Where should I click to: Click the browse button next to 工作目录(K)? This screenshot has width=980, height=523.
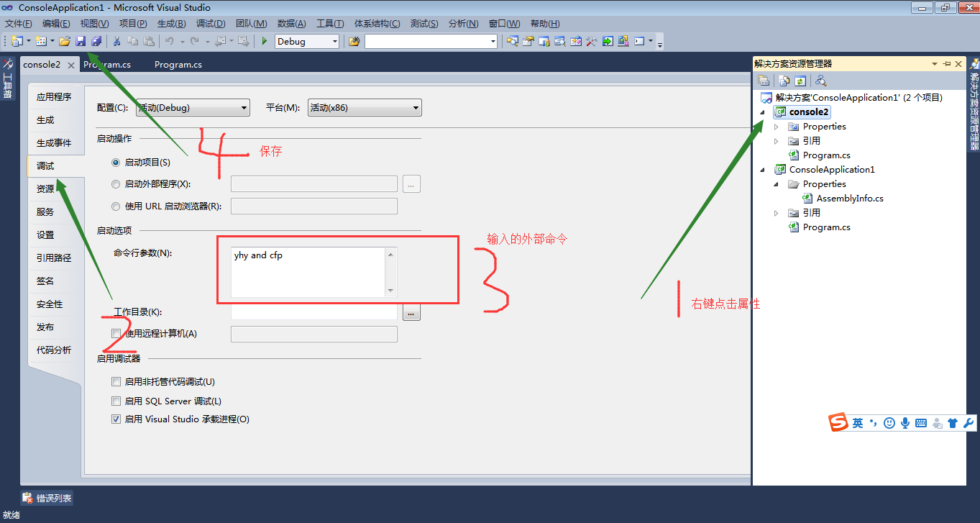(411, 313)
